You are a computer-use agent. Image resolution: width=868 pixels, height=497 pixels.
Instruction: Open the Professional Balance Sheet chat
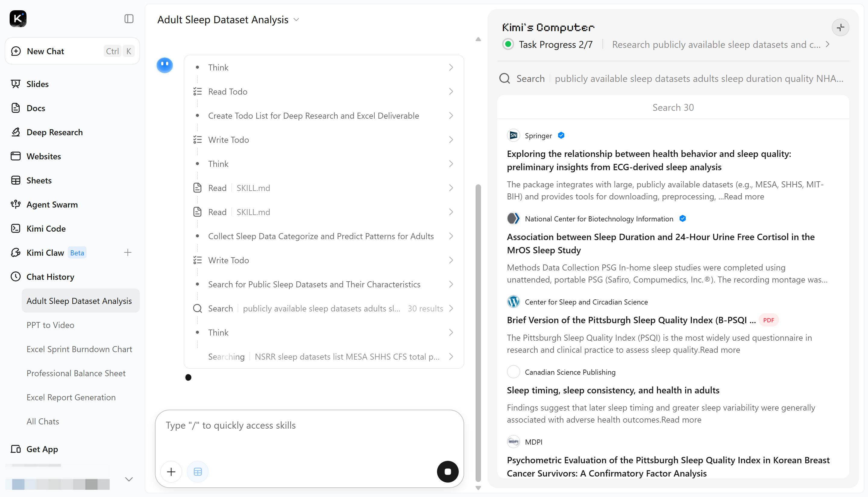click(x=76, y=373)
